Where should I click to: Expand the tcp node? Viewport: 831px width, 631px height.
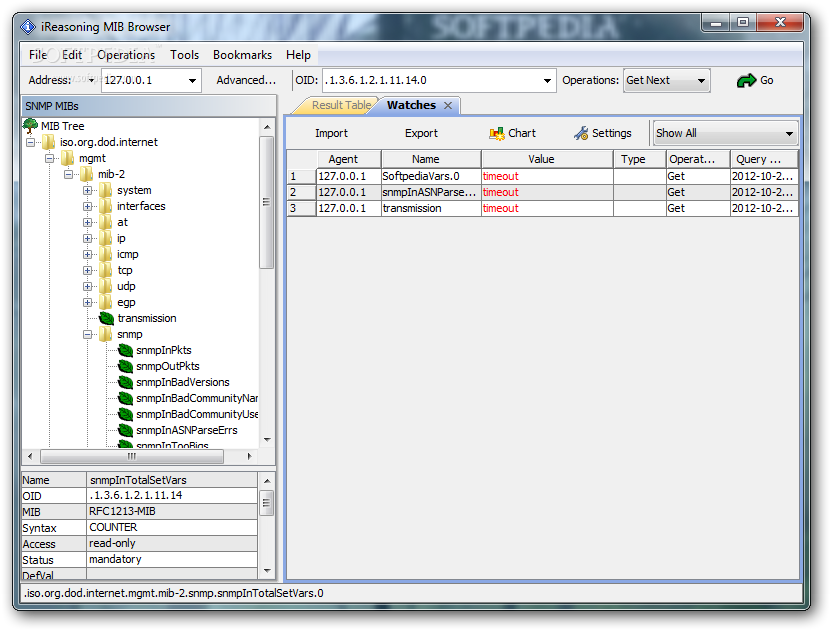tap(87, 270)
